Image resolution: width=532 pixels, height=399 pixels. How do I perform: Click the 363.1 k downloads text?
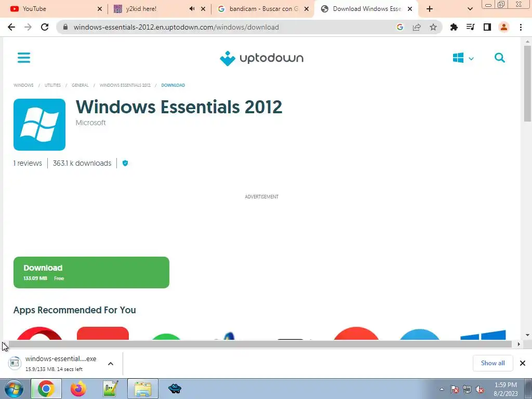[x=82, y=163]
